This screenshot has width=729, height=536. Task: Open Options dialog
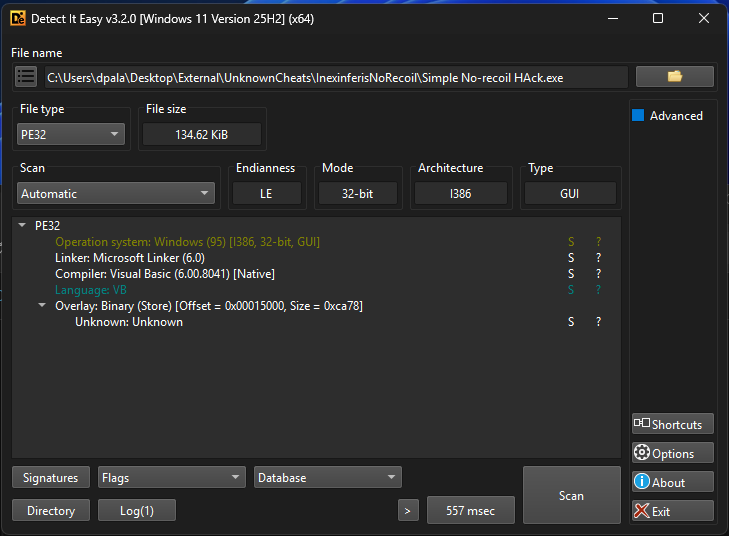[x=672, y=453]
